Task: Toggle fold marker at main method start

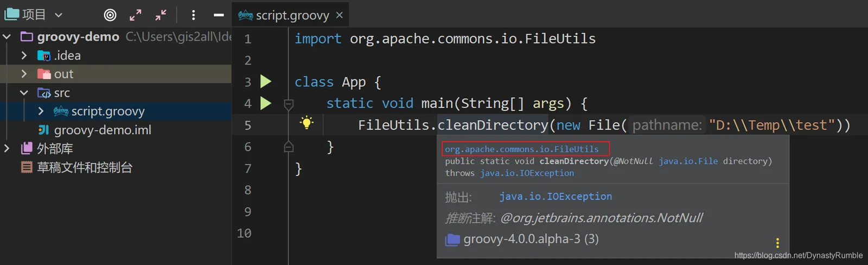Action: pos(289,104)
